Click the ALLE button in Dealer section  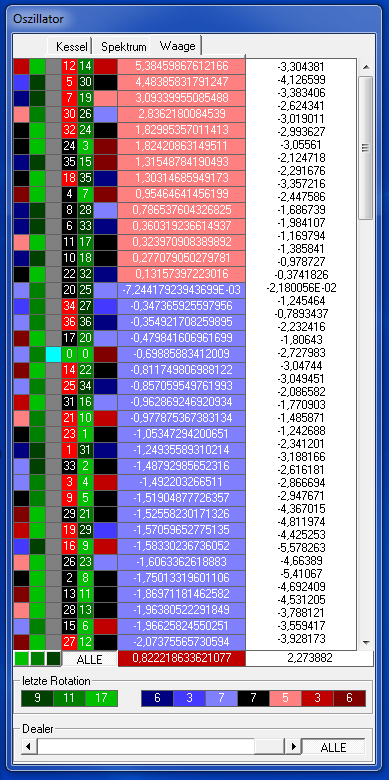333,746
